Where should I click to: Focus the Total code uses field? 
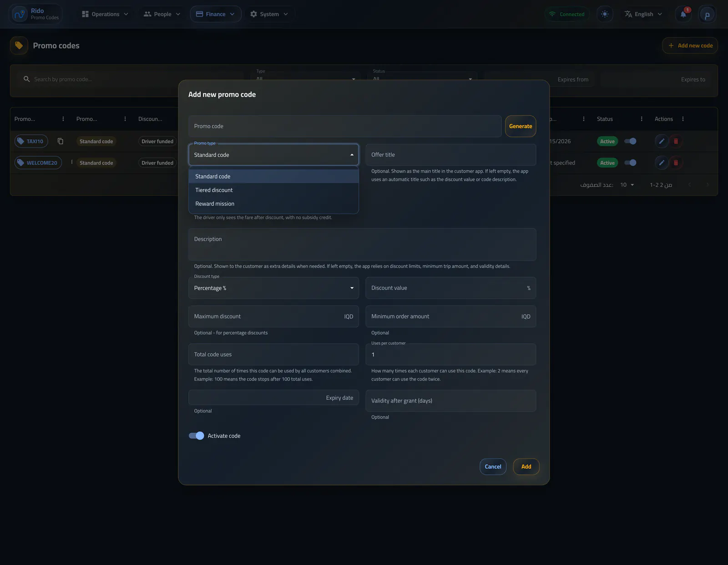coord(273,354)
